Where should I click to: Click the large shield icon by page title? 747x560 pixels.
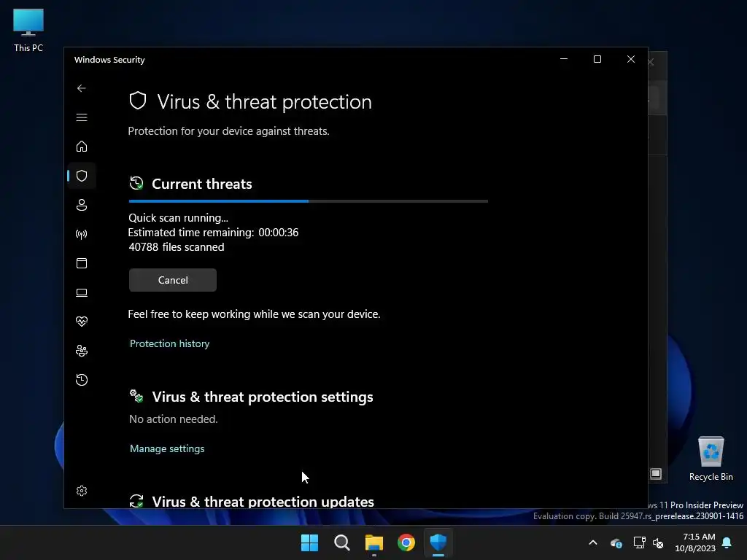coord(138,101)
